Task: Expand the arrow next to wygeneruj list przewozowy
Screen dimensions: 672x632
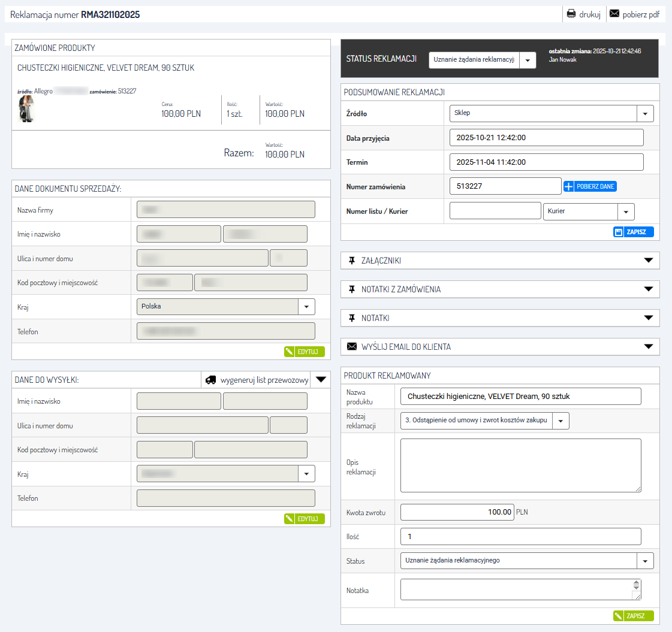Action: (x=321, y=380)
